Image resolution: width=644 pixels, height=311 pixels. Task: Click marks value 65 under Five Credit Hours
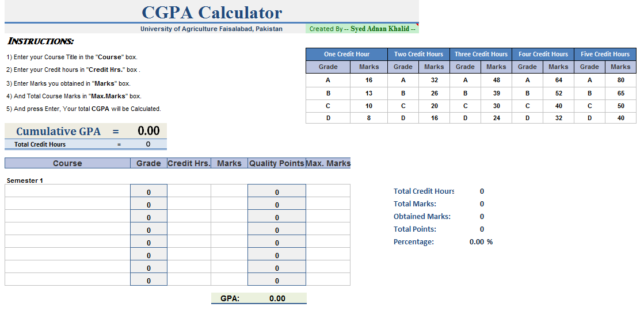[x=620, y=93]
